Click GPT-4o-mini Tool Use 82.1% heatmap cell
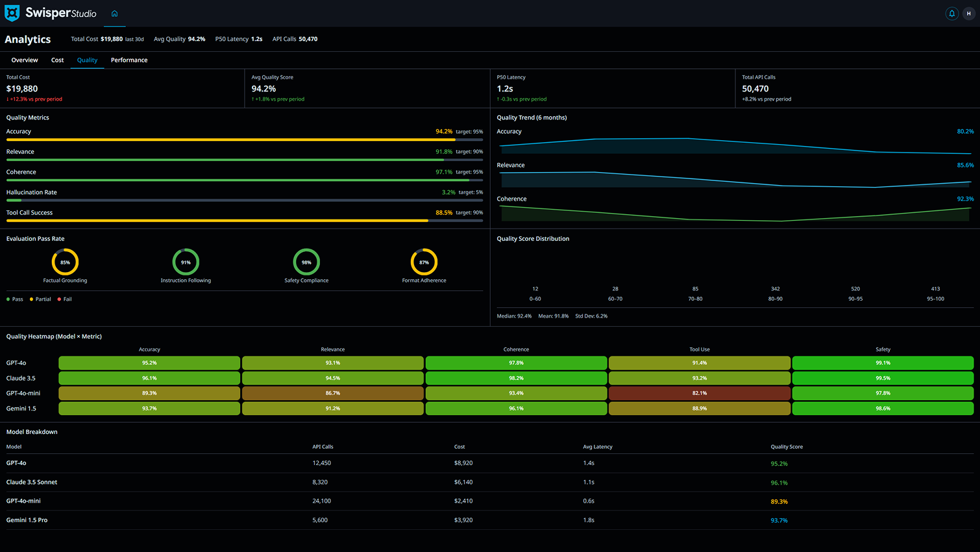980x552 pixels. (x=699, y=394)
